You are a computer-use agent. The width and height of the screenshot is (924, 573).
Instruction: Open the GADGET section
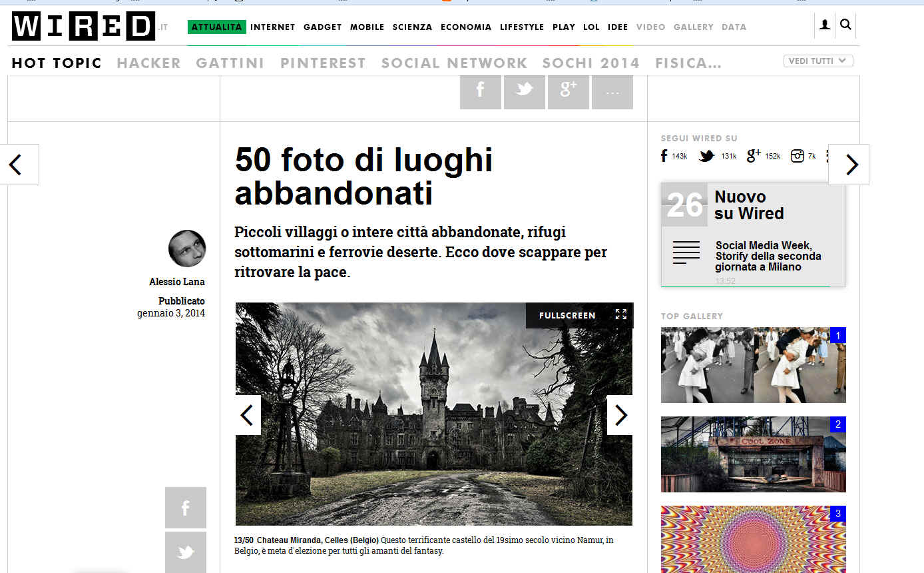323,27
